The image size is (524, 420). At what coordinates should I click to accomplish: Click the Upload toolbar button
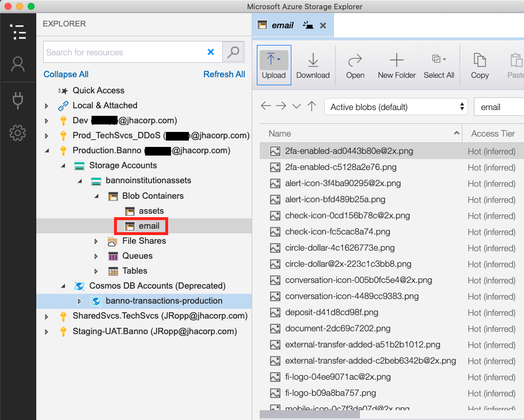pos(274,65)
